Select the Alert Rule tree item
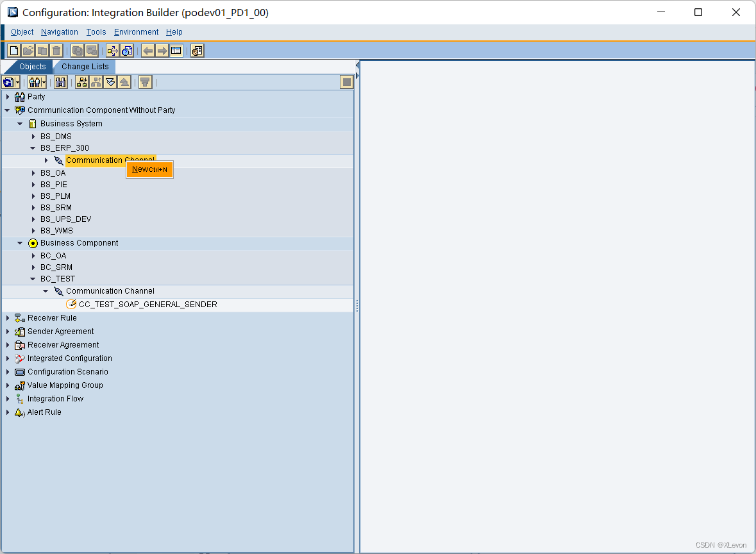Viewport: 756px width, 554px height. point(44,413)
